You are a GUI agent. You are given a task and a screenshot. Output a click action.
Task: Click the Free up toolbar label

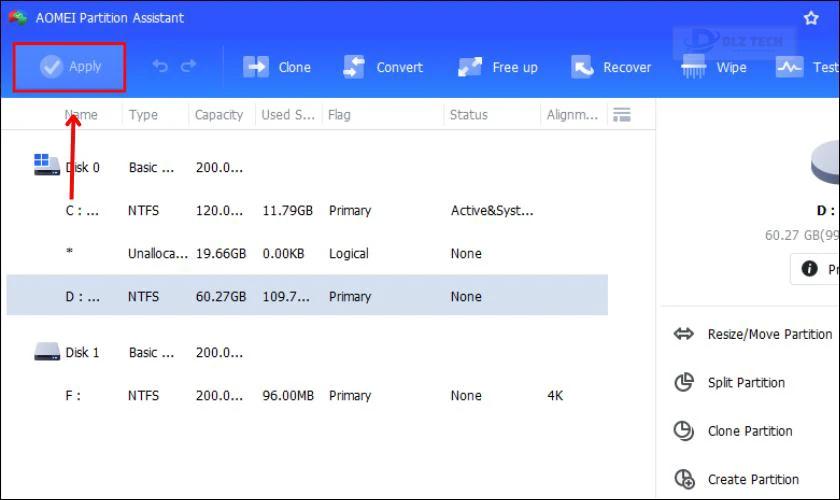(515, 68)
